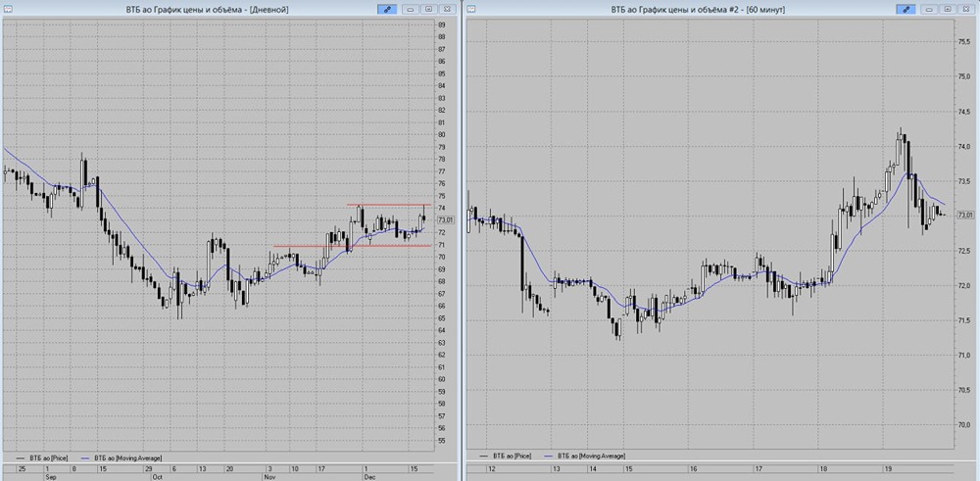
Task: Click date label 12 on 60-minute time axis
Action: (492, 468)
